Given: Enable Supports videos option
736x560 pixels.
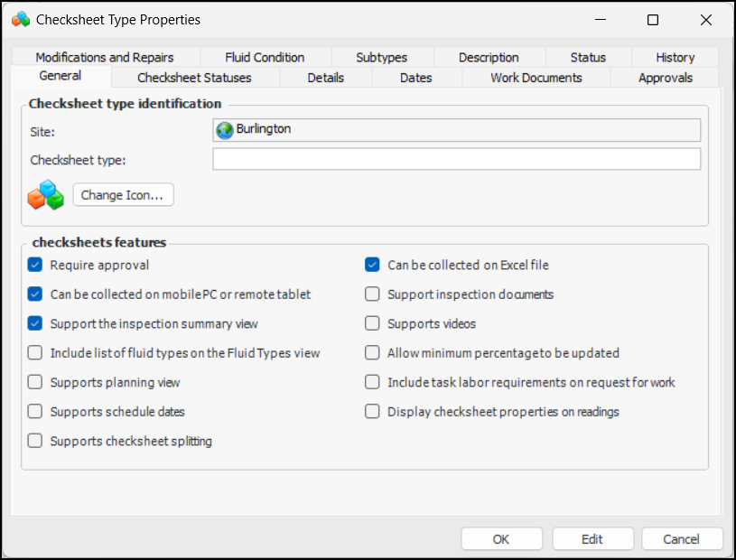Looking at the screenshot, I should [372, 323].
